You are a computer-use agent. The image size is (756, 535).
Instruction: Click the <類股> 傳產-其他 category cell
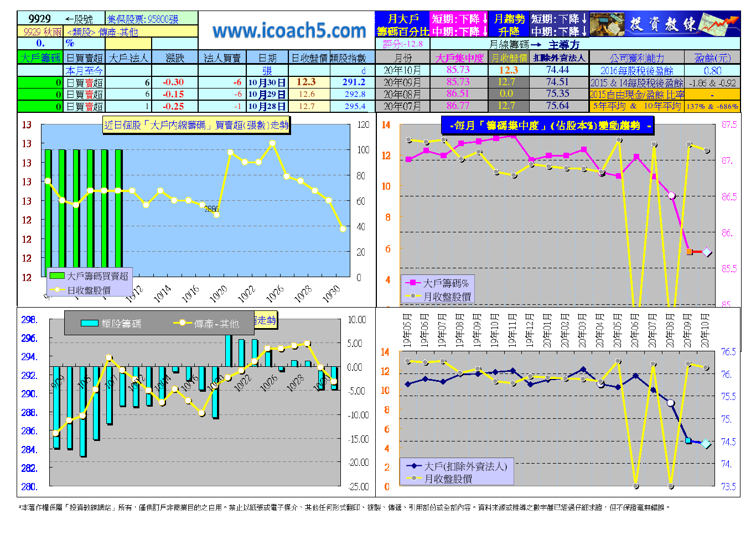tap(131, 32)
